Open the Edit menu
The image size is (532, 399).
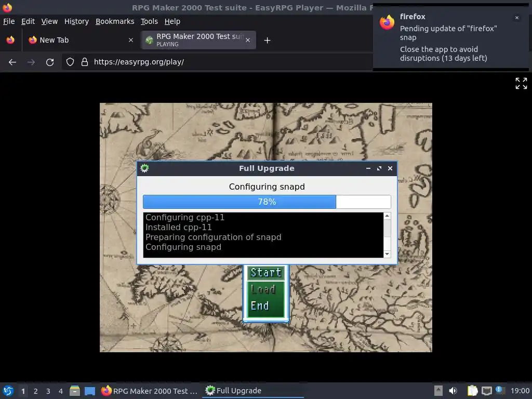point(28,21)
